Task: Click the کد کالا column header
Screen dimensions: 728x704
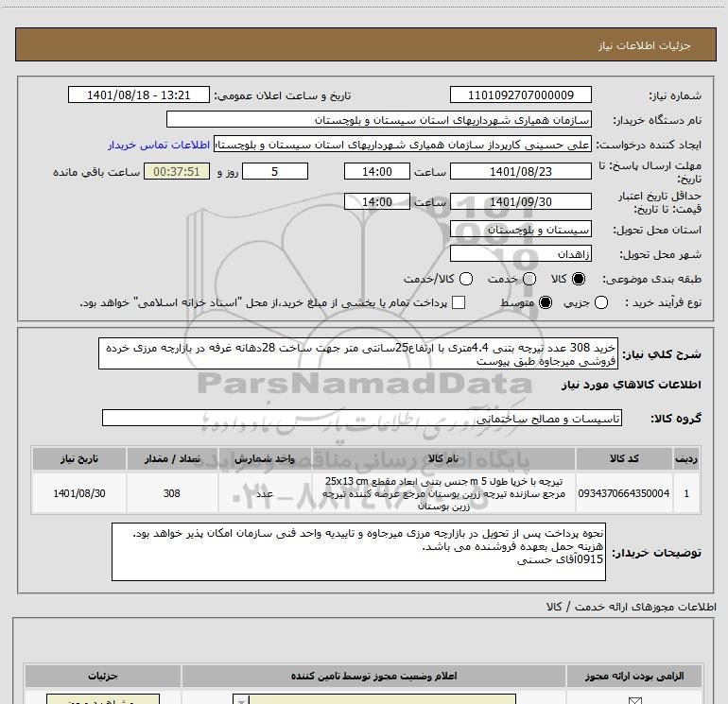Action: pos(624,458)
